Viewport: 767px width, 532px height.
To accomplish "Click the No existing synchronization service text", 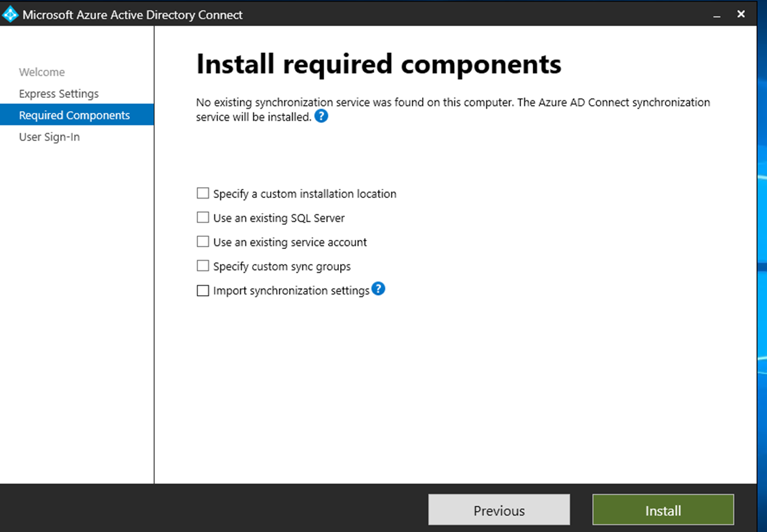I will [x=453, y=109].
